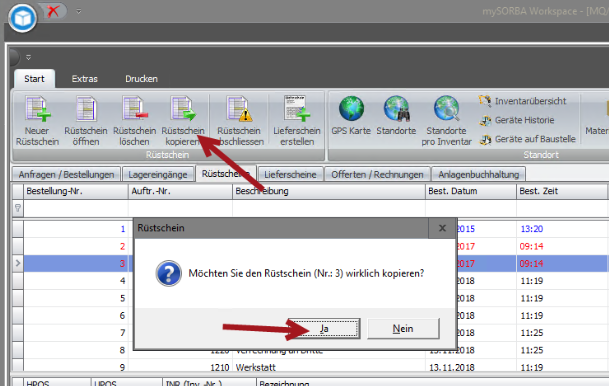Sort by Best. Datum column header
This screenshot has height=386, width=609.
[471, 191]
